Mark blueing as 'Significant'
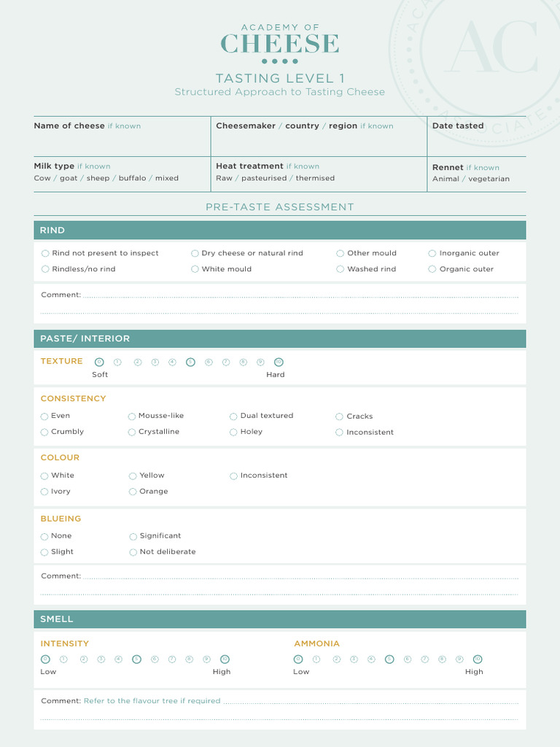This screenshot has width=560, height=747. pos(133,536)
